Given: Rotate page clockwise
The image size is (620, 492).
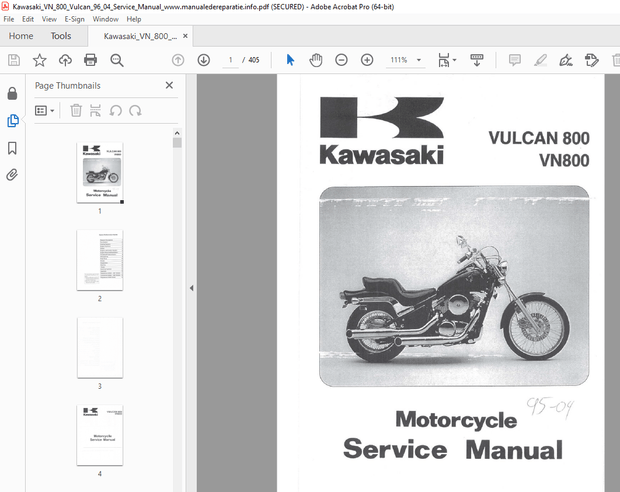Looking at the screenshot, I should pos(135,110).
